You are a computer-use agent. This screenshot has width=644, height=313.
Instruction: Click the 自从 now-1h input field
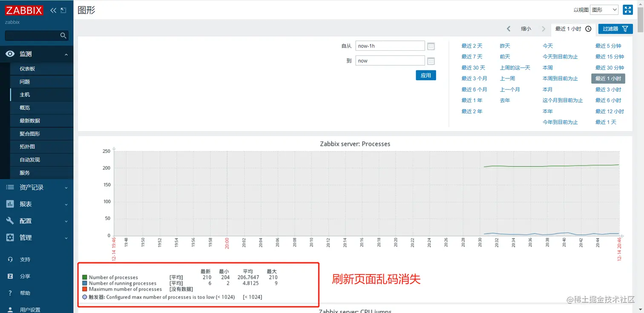(390, 46)
